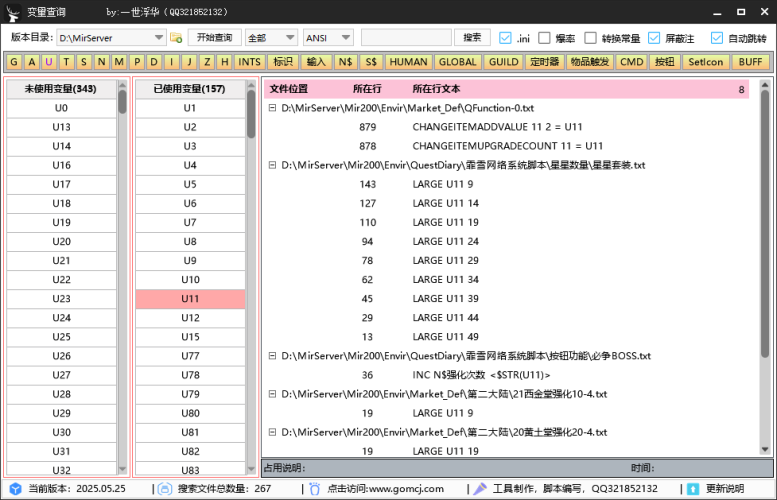The image size is (777, 500).
Task: Open the ANSI encoding dropdown
Action: (x=345, y=38)
